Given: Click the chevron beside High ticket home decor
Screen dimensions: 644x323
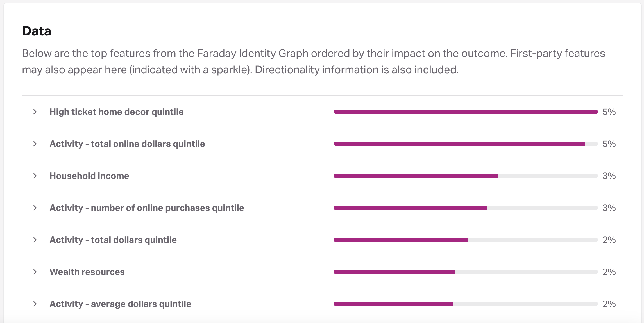Looking at the screenshot, I should tap(35, 112).
